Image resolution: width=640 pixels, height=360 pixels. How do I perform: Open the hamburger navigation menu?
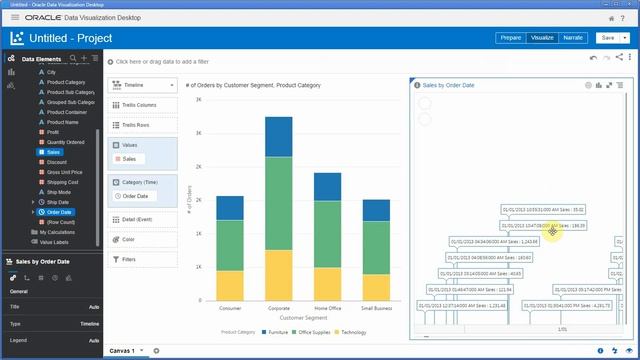tap(15, 18)
